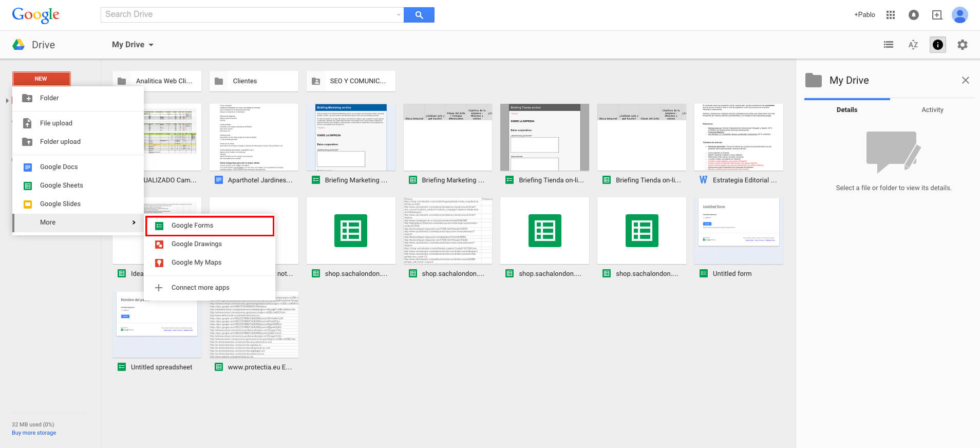This screenshot has height=448, width=980.
Task: Click the blue search button
Action: tap(419, 15)
